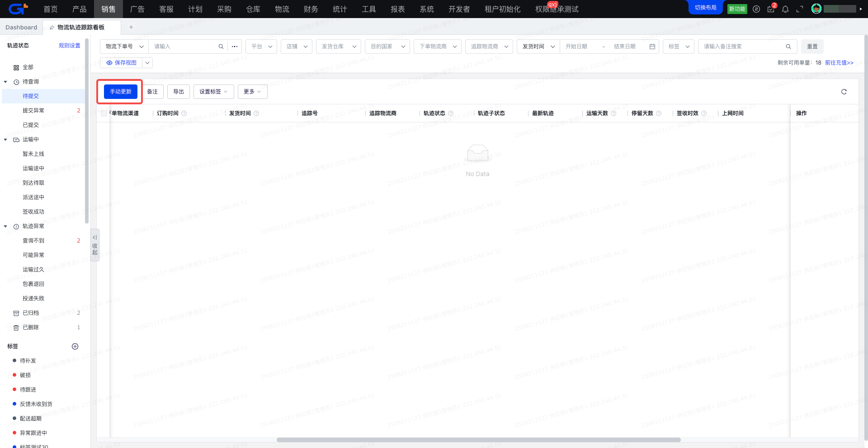Add a new tab with the plus icon
The image size is (868, 448).
[x=131, y=27]
